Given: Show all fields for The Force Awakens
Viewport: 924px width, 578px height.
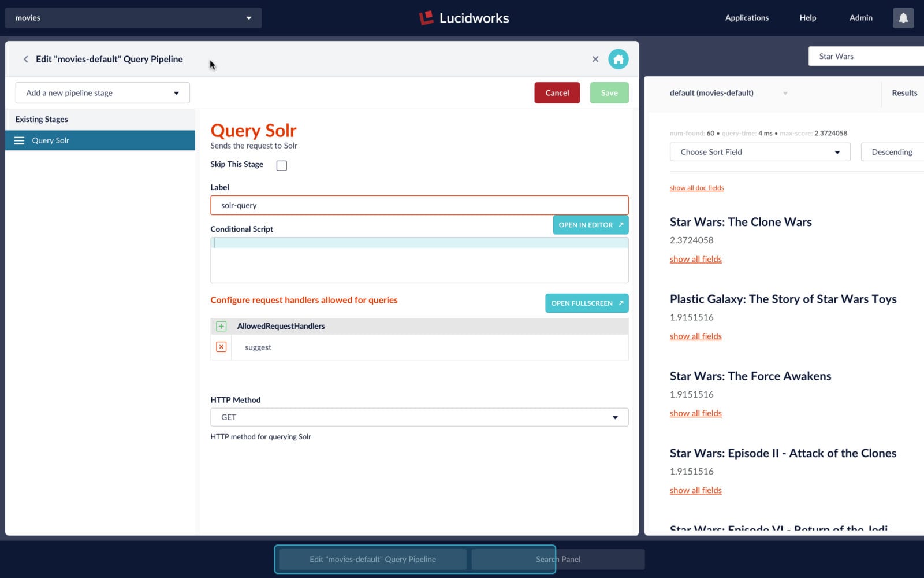Looking at the screenshot, I should (696, 413).
